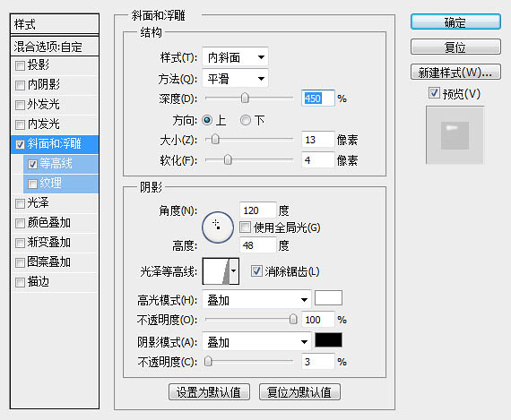511x420 pixels.
Task: Open the gloss contour (光泽等高线) thumbnail
Action: pos(216,271)
